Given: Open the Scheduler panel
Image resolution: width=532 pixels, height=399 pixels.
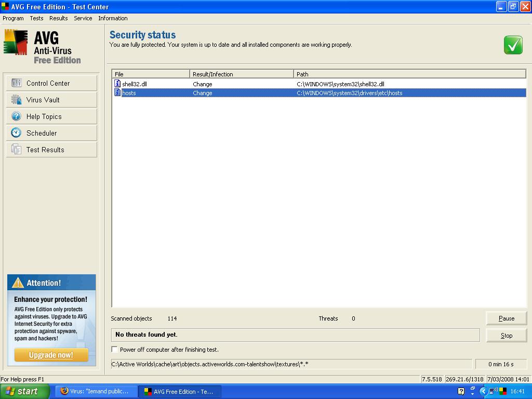Looking at the screenshot, I should point(51,133).
